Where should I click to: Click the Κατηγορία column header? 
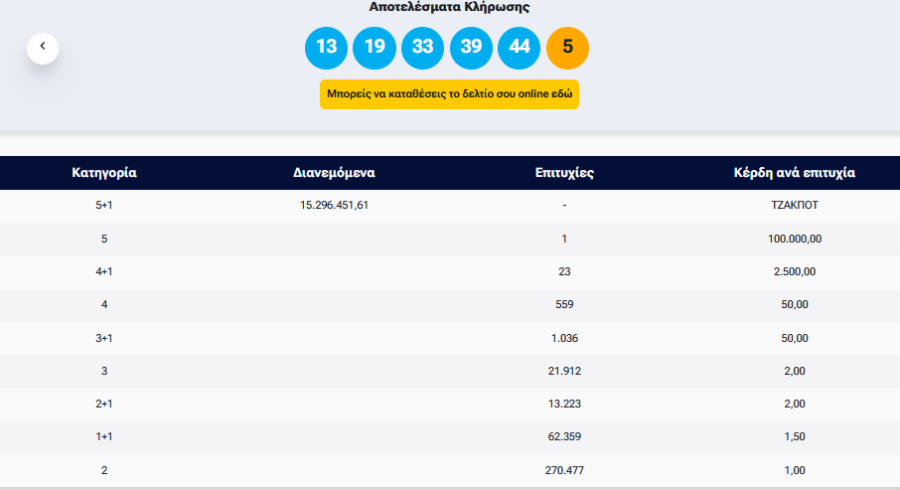[104, 173]
